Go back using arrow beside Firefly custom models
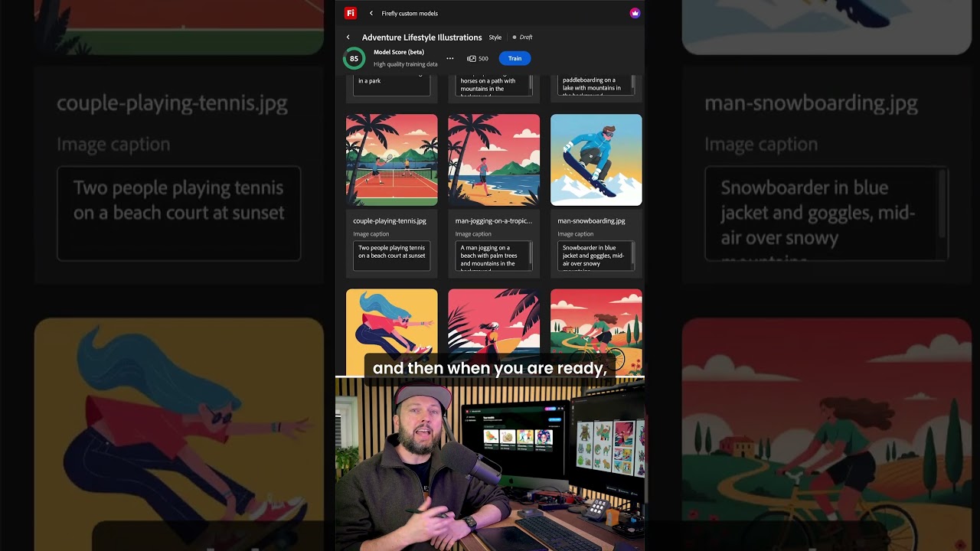Image resolution: width=980 pixels, height=551 pixels. [x=371, y=13]
